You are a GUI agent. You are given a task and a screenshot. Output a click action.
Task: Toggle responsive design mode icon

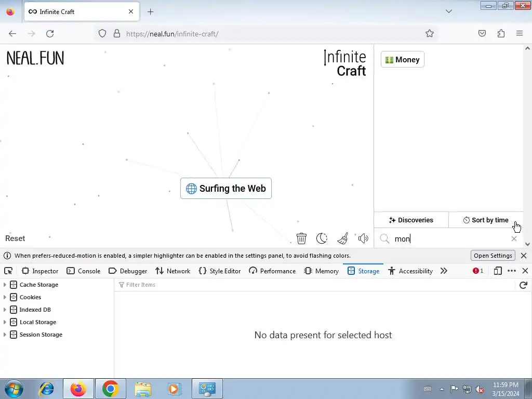[498, 271]
